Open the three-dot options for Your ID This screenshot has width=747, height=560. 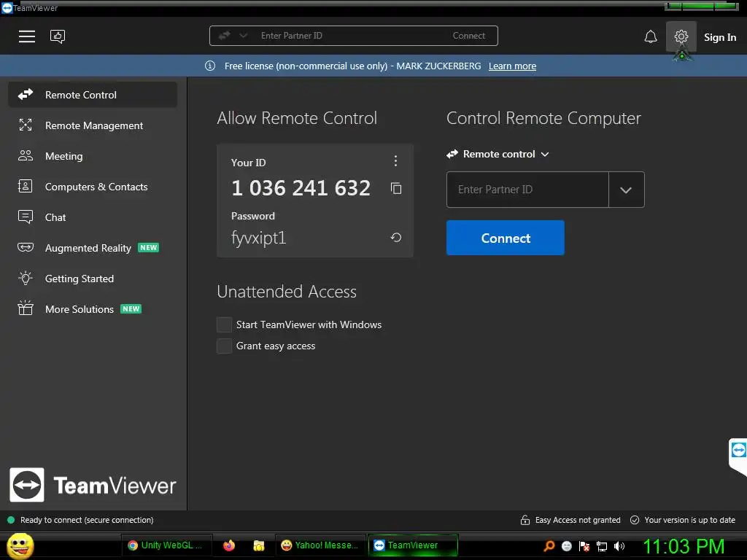[395, 161]
